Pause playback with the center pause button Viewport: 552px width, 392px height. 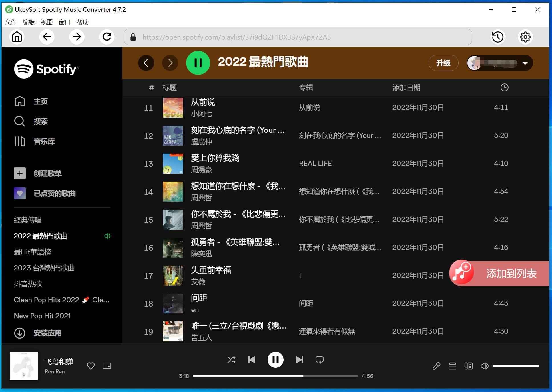click(x=275, y=360)
